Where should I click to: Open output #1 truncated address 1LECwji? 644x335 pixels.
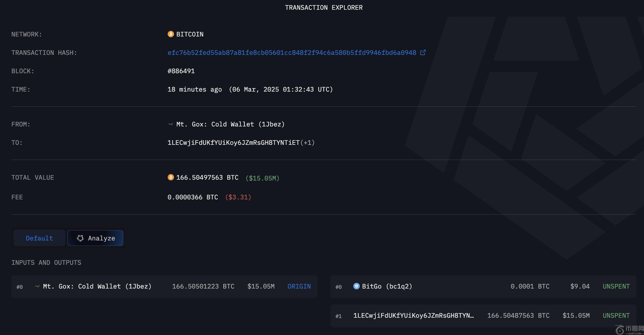pyautogui.click(x=413, y=316)
